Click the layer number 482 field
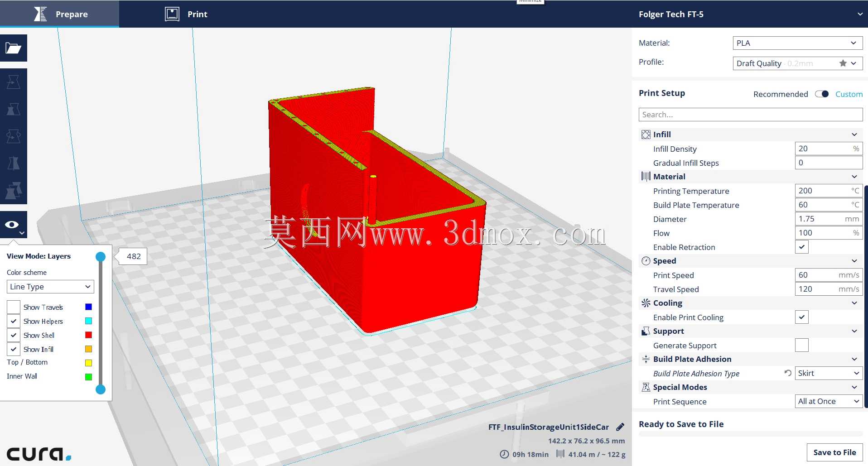 [x=134, y=256]
